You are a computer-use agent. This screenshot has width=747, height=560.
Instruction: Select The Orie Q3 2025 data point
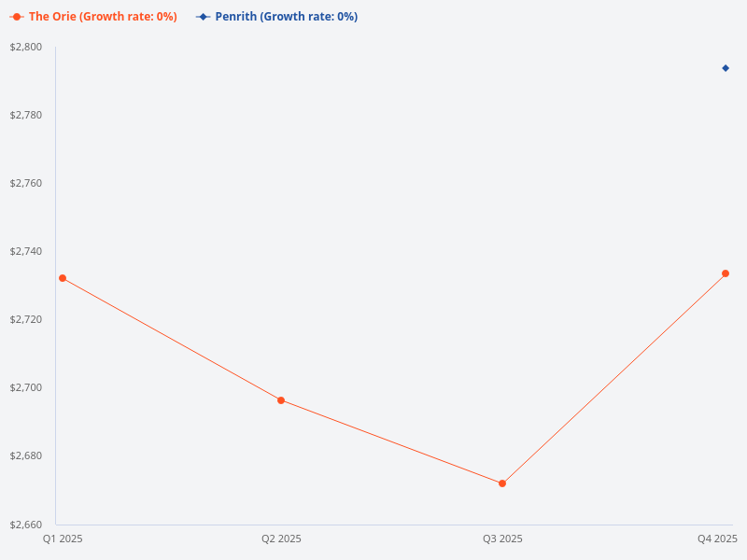pyautogui.click(x=502, y=483)
